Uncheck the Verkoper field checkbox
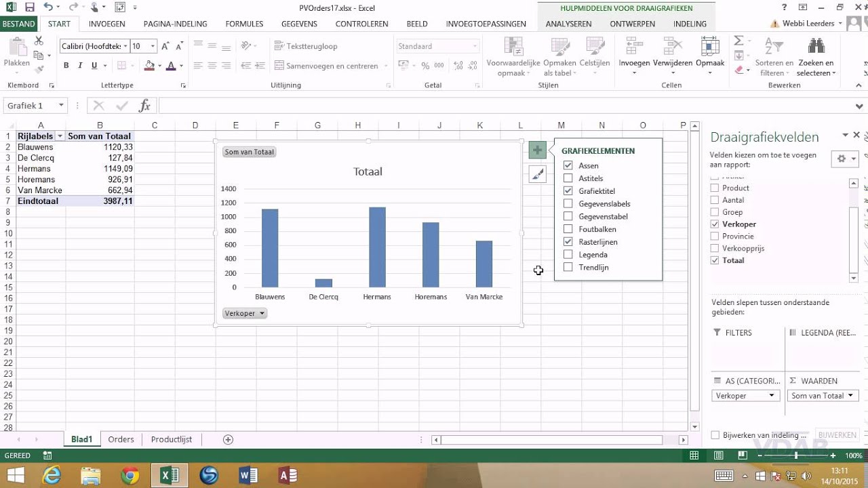The height and width of the screenshot is (488, 868). [715, 224]
